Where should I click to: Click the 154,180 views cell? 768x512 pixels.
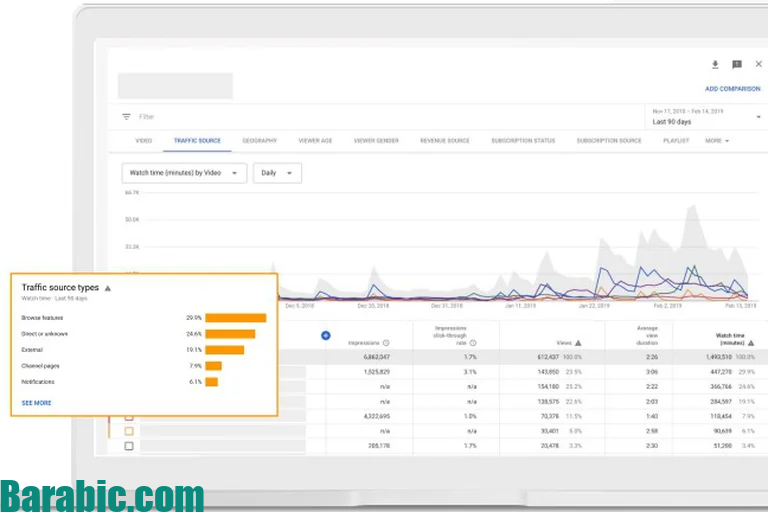[548, 387]
